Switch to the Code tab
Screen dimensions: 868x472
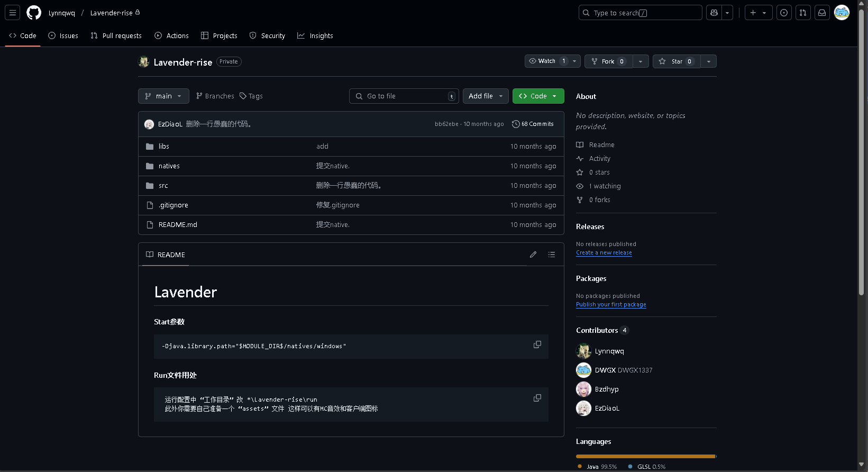[x=23, y=35]
